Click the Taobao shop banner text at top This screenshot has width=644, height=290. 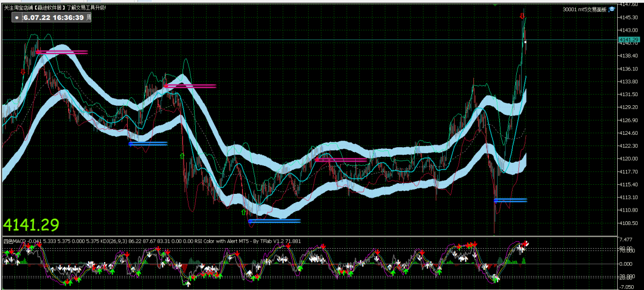[x=55, y=8]
